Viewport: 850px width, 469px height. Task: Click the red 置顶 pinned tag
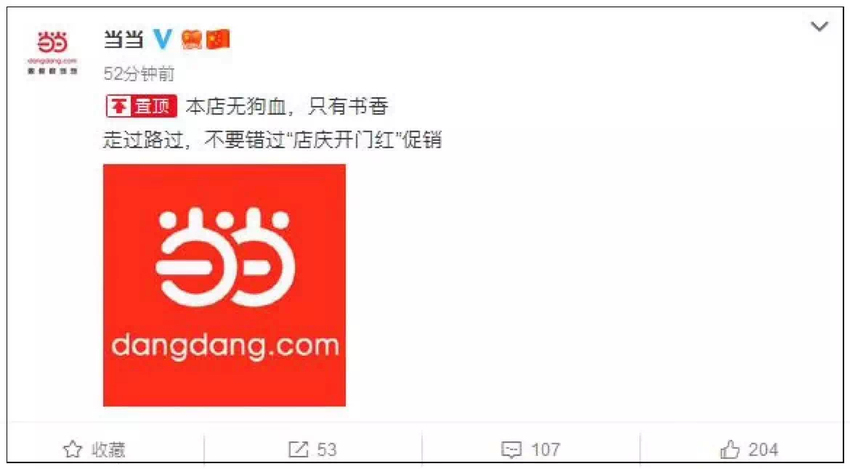click(141, 106)
